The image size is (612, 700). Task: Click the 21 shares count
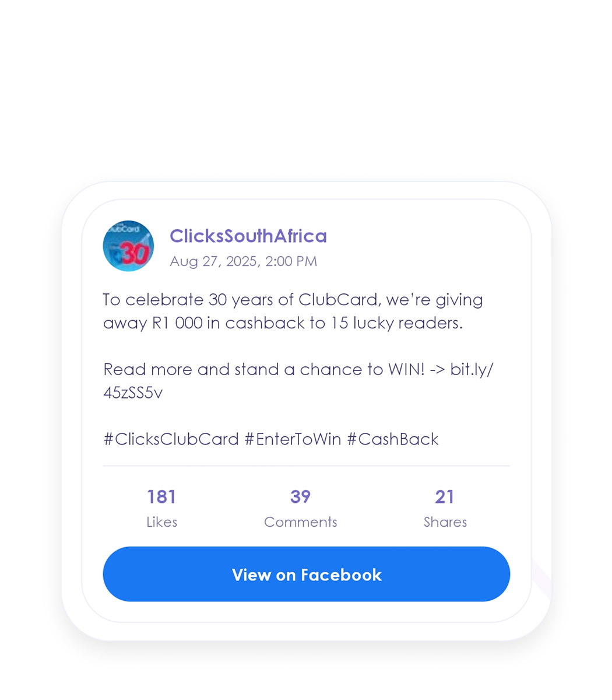(x=445, y=496)
